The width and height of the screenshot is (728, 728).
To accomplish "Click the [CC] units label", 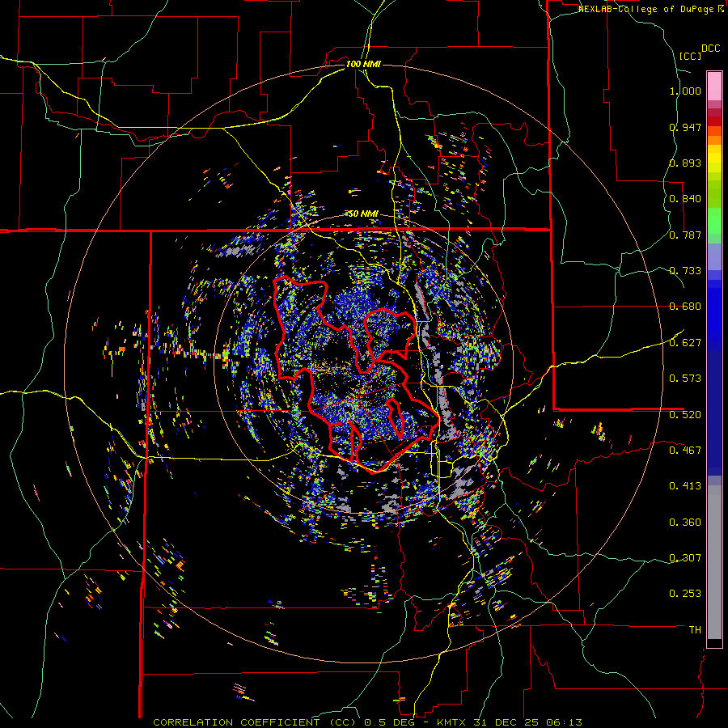I will click(690, 56).
